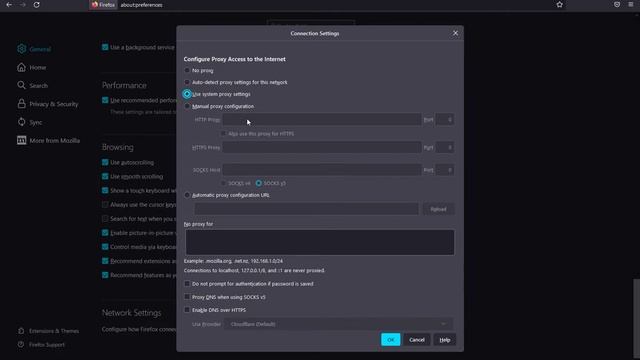Open Firefox Support help icon
Screen dimensions: 640x360
pos(21,344)
